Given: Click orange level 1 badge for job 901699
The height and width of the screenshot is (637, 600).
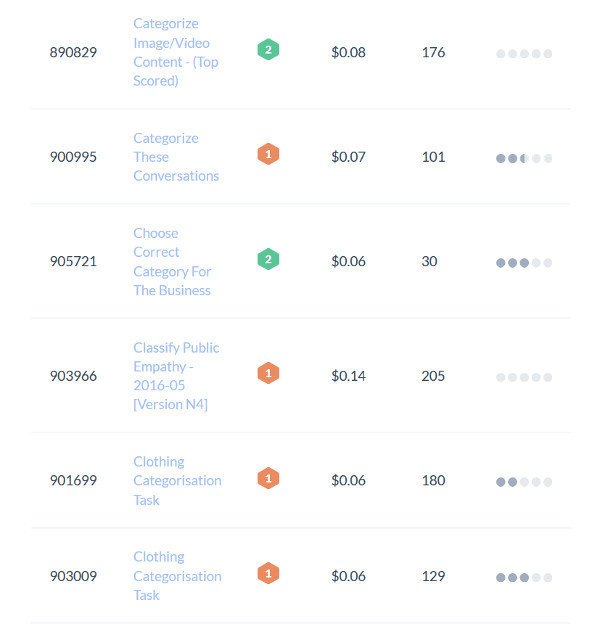Looking at the screenshot, I should (268, 478).
